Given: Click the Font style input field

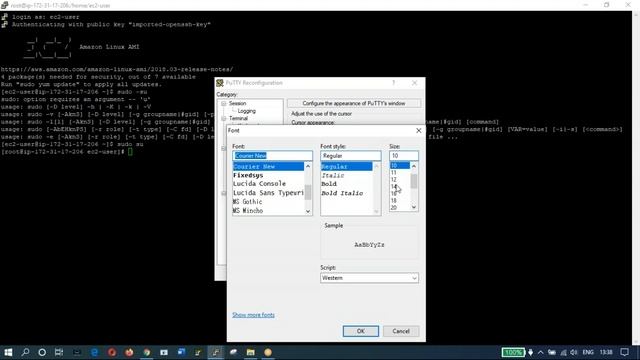Looking at the screenshot, I should (351, 156).
